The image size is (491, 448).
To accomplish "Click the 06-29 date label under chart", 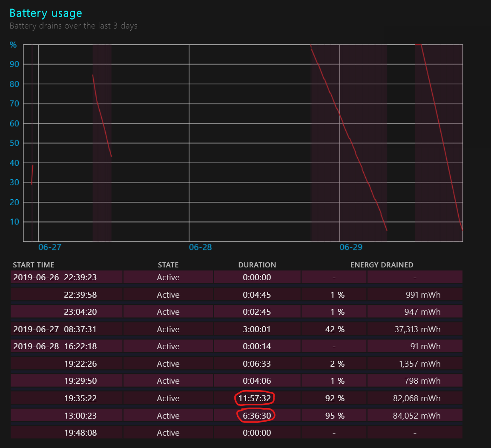I will (351, 247).
